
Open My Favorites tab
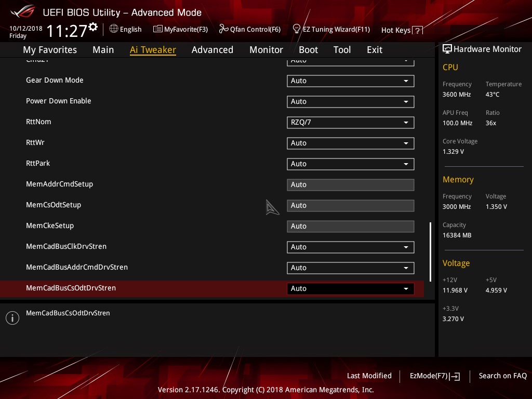[50, 50]
